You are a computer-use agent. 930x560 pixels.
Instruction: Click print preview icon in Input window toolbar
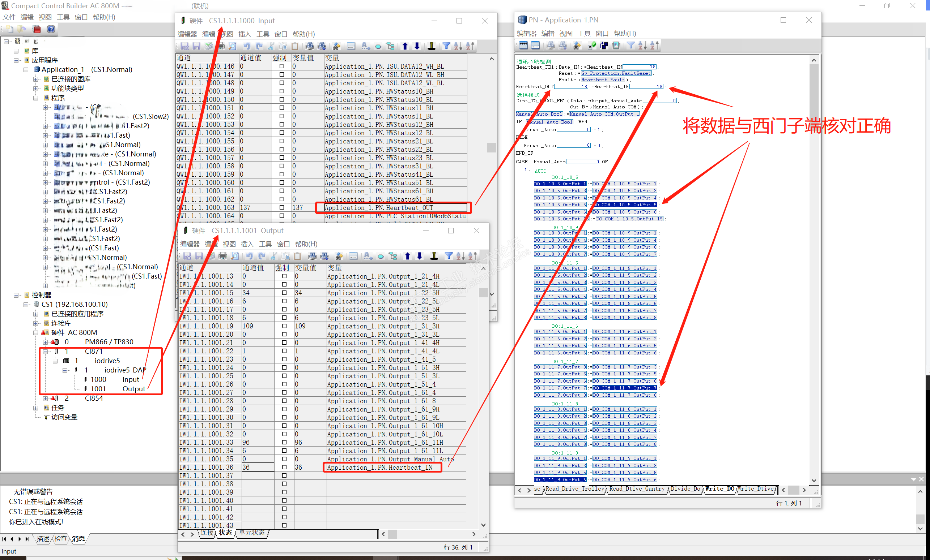click(233, 46)
